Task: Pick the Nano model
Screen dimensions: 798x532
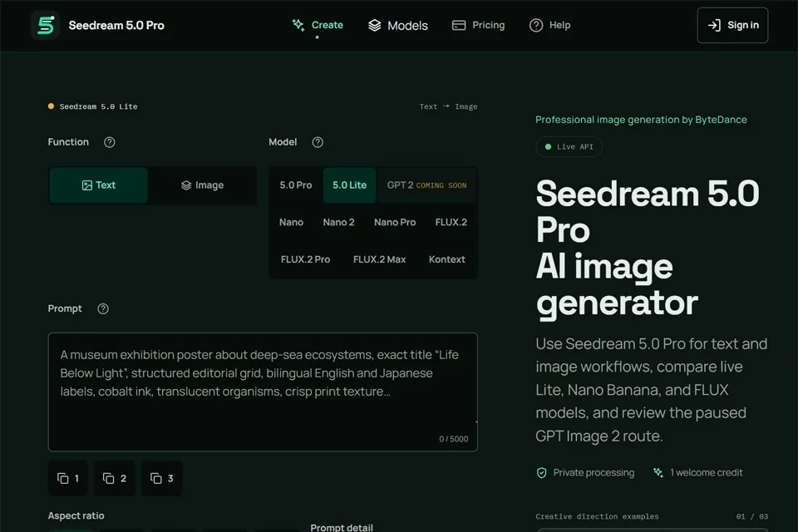Action: [x=291, y=223]
